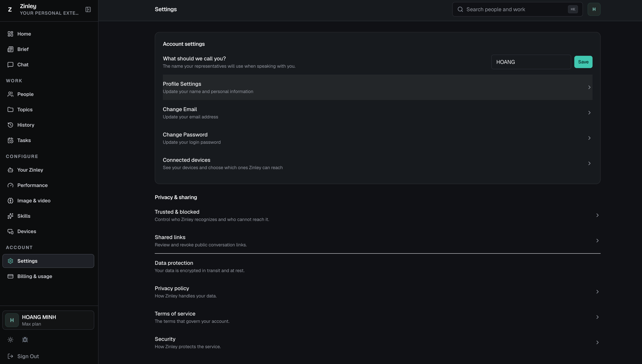Focus Search people and work box
This screenshot has height=364, width=642.
[517, 9]
